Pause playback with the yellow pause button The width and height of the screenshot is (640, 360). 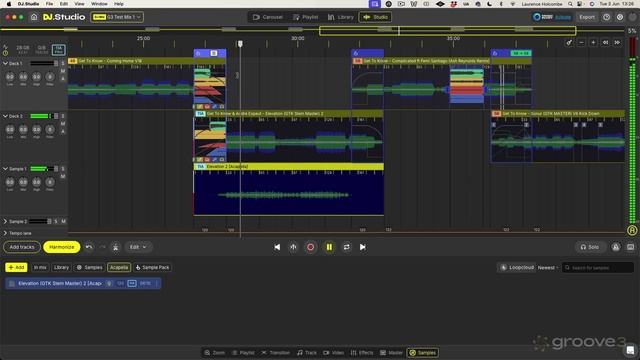point(329,247)
